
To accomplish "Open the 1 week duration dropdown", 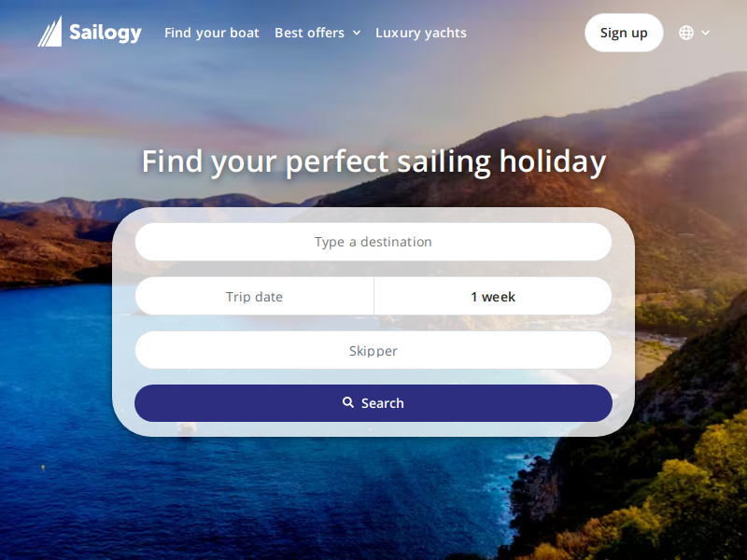I will (x=493, y=296).
